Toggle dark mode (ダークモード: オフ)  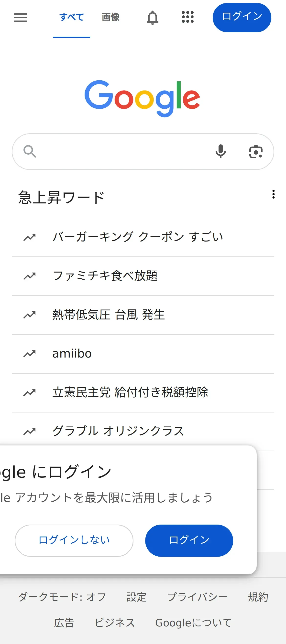62,597
